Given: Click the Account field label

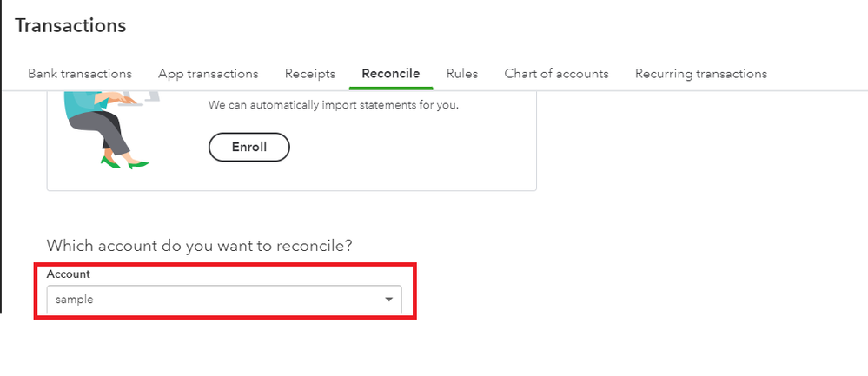Looking at the screenshot, I should (x=69, y=274).
